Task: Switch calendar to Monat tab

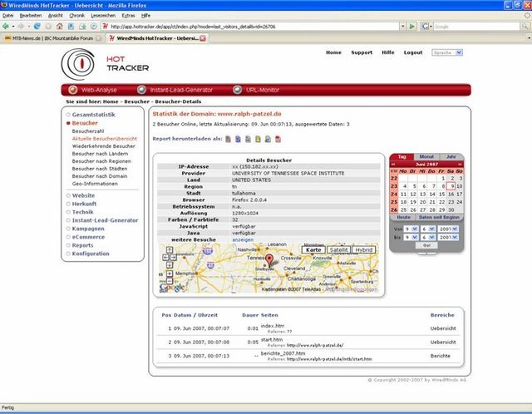Action: pyautogui.click(x=426, y=157)
